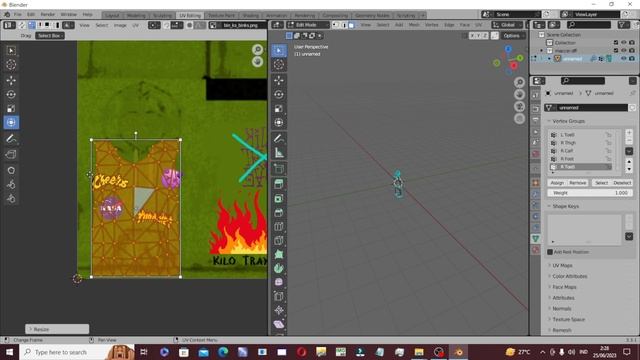Screen dimensions: 640x360
Task: Select the Rip Region tool in UV editor
Action: [11, 154]
